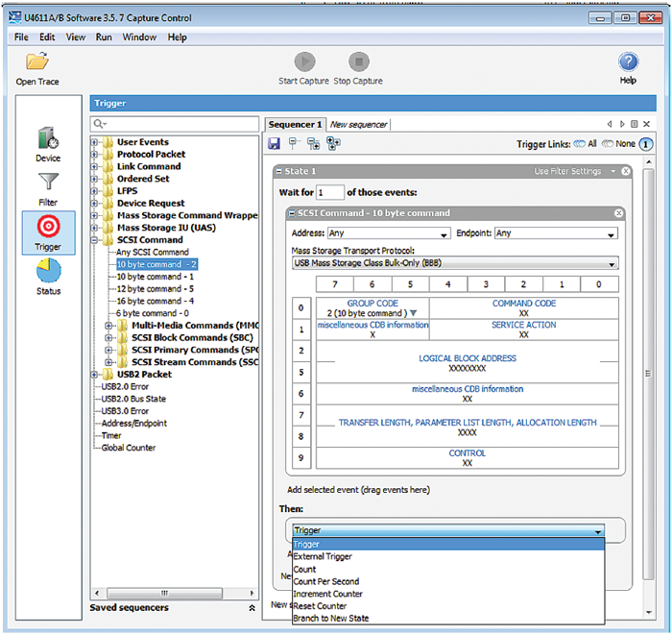The image size is (672, 635).
Task: Open the Device panel in sidebar
Action: coord(48,144)
